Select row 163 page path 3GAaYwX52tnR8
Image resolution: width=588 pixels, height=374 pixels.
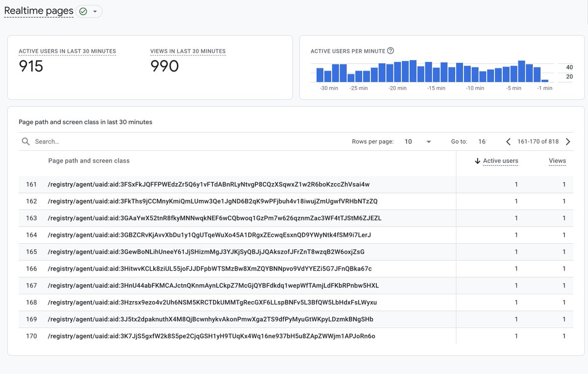(215, 218)
